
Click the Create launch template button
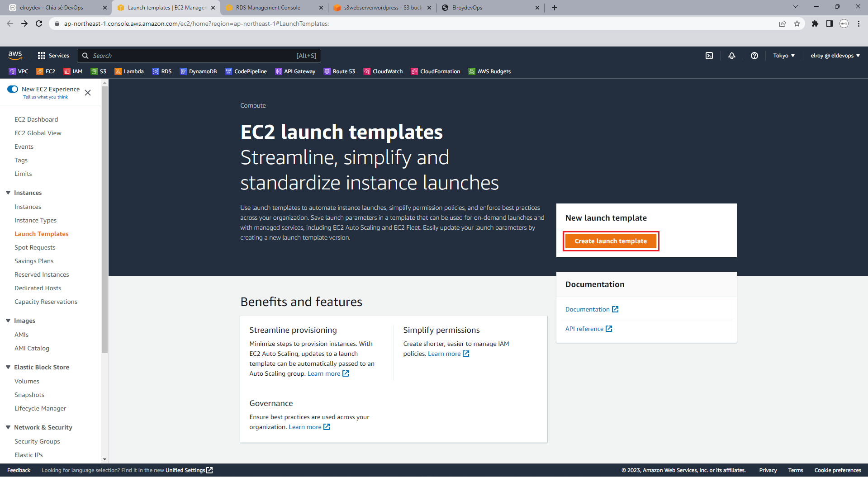pos(611,241)
